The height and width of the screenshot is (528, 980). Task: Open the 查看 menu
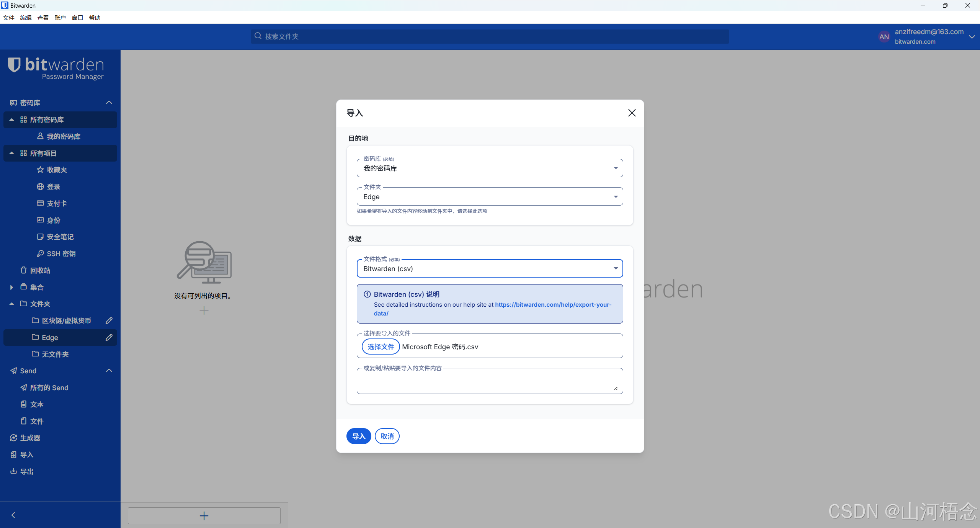point(43,18)
